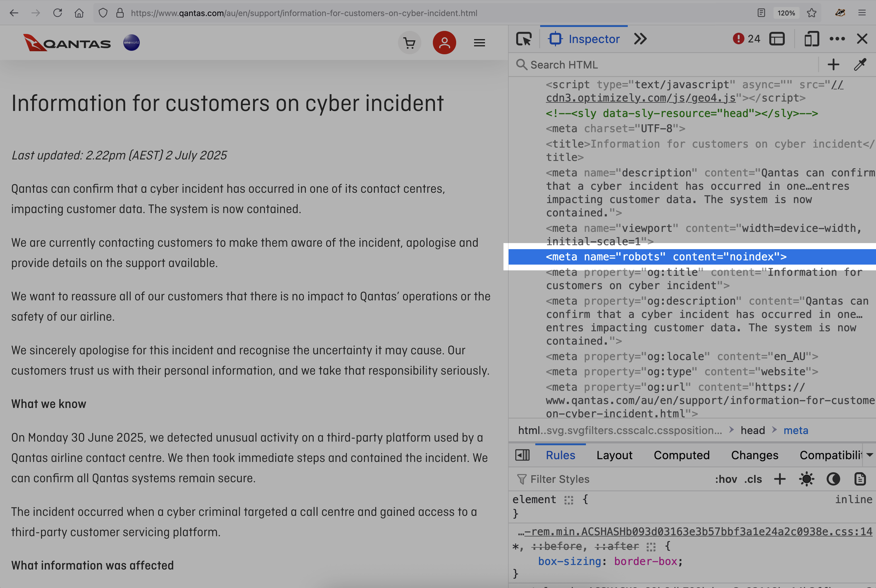This screenshot has height=588, width=876.
Task: Select the meta robots noindex node
Action: (x=692, y=257)
